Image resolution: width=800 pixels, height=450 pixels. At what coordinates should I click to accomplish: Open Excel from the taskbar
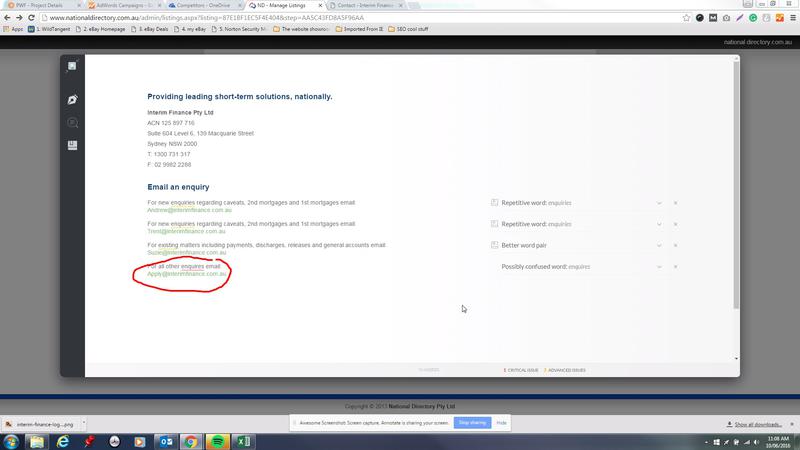243,441
